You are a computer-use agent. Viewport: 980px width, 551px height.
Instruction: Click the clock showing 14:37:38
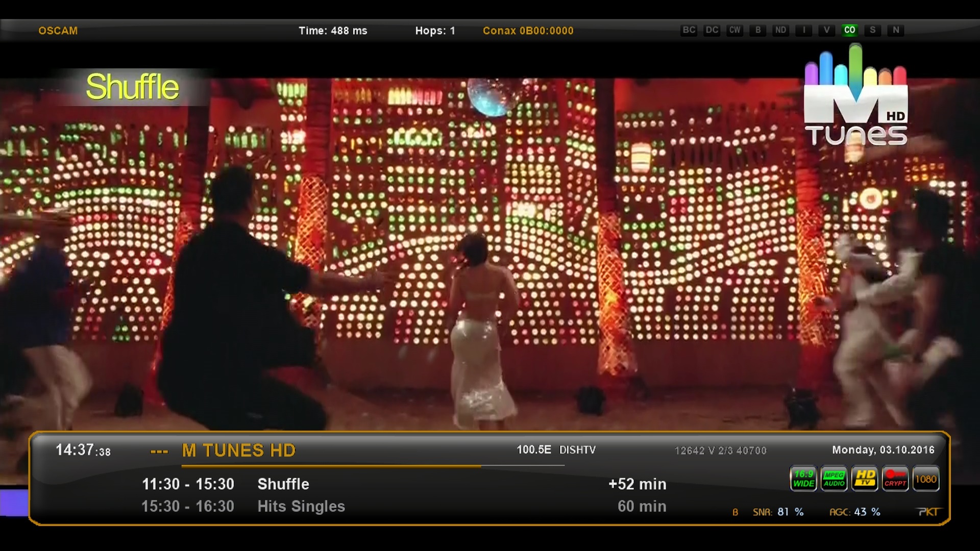pos(83,450)
